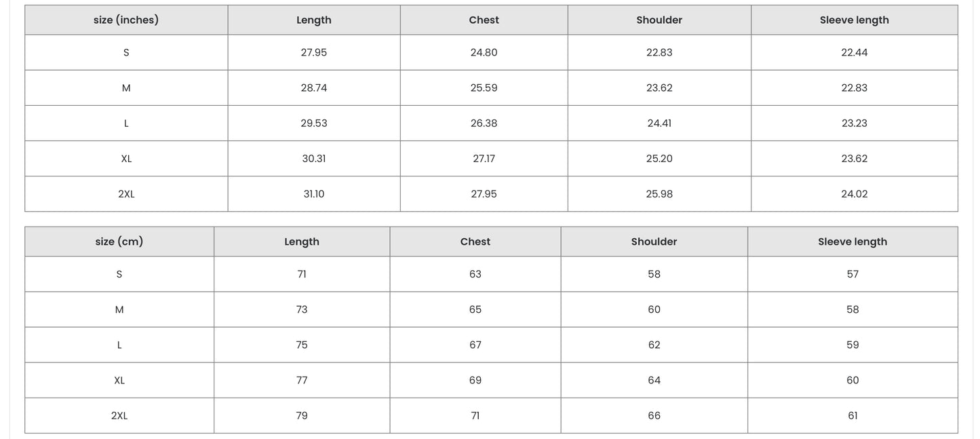Select the 2XL row label in inches table
980x439 pixels.
tap(126, 194)
